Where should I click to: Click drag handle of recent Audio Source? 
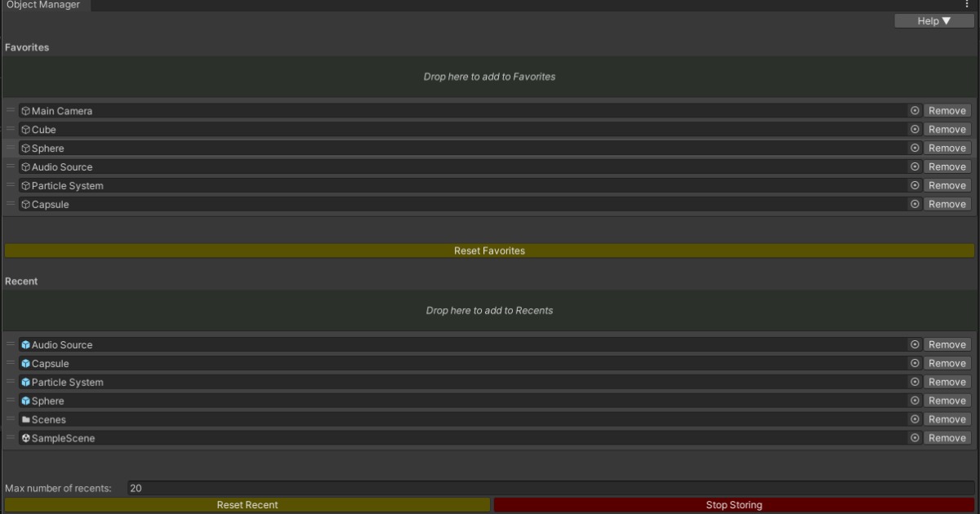coord(11,344)
